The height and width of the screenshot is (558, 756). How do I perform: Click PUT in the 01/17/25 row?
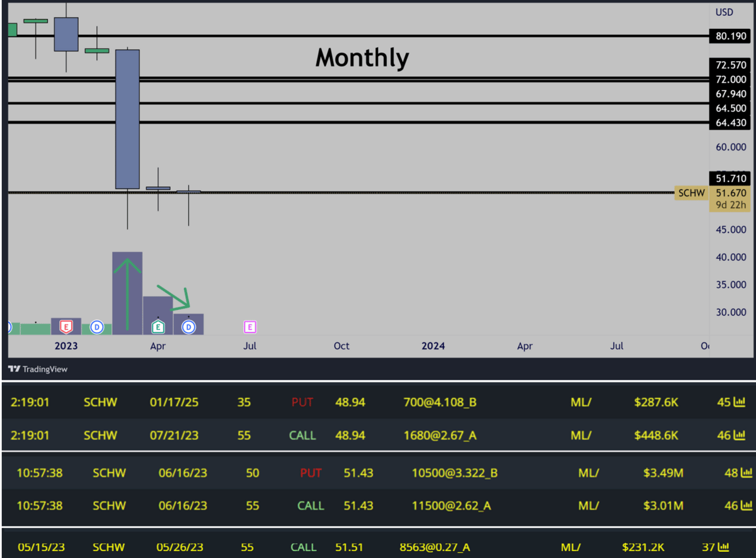point(302,402)
